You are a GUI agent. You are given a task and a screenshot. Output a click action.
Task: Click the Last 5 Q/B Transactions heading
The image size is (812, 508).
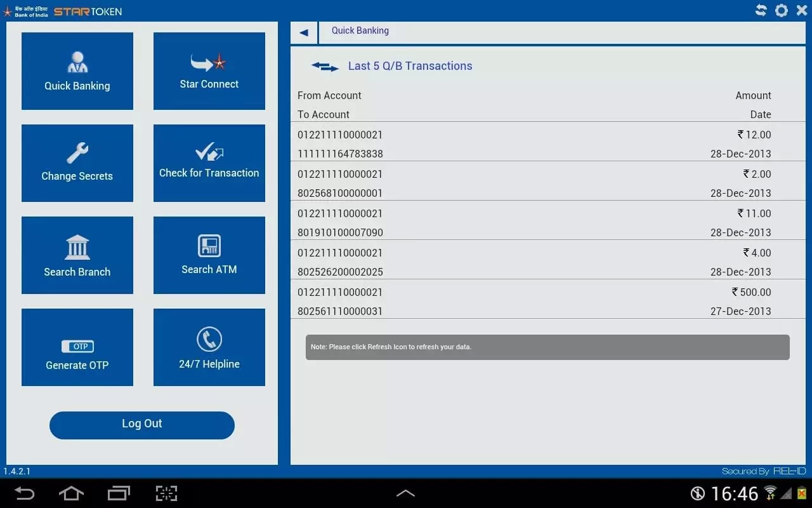[410, 66]
